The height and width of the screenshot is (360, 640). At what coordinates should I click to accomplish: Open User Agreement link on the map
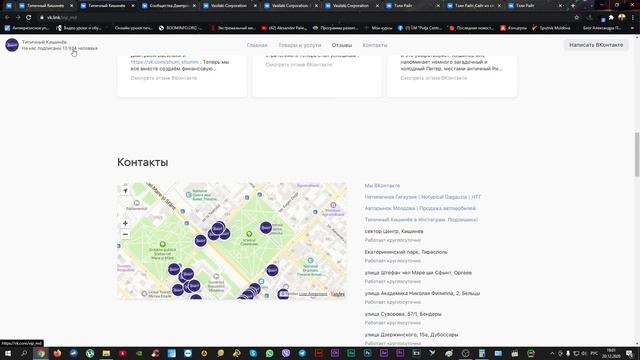coord(313,294)
